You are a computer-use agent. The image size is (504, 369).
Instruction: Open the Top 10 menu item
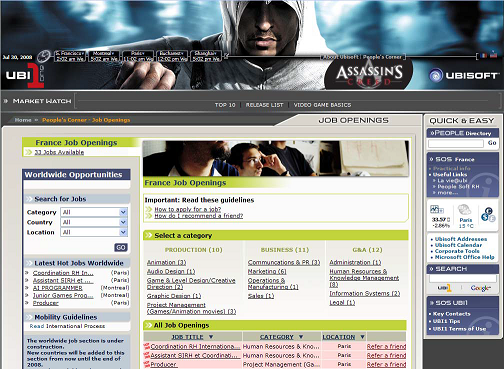pos(225,105)
